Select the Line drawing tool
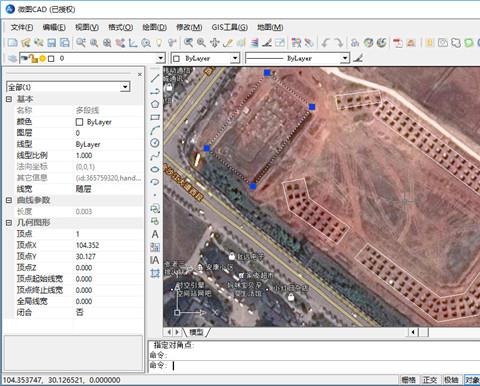The height and width of the screenshot is (386, 480). point(155,78)
